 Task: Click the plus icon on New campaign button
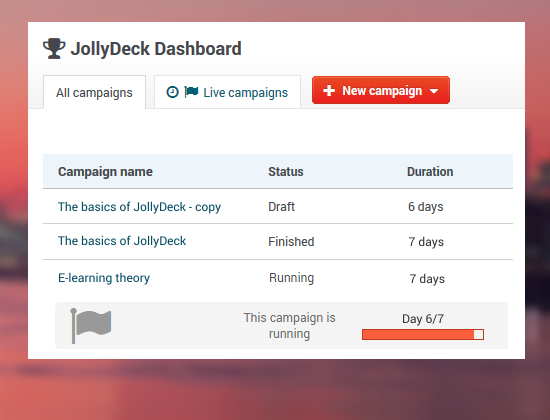coord(329,91)
